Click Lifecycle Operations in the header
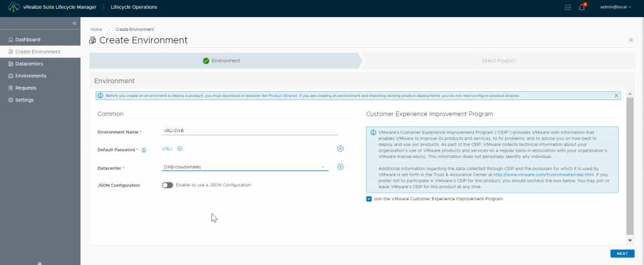 [134, 7]
